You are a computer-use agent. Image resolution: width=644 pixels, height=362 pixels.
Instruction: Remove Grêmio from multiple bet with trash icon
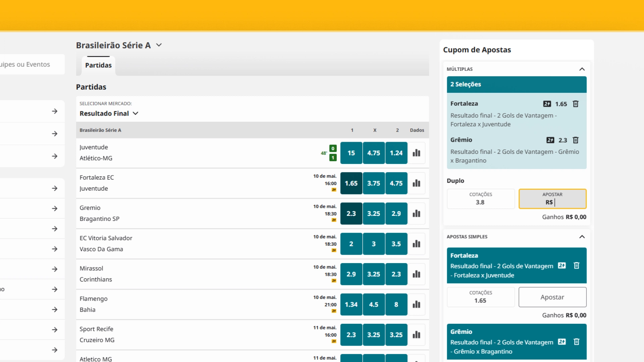click(x=576, y=140)
